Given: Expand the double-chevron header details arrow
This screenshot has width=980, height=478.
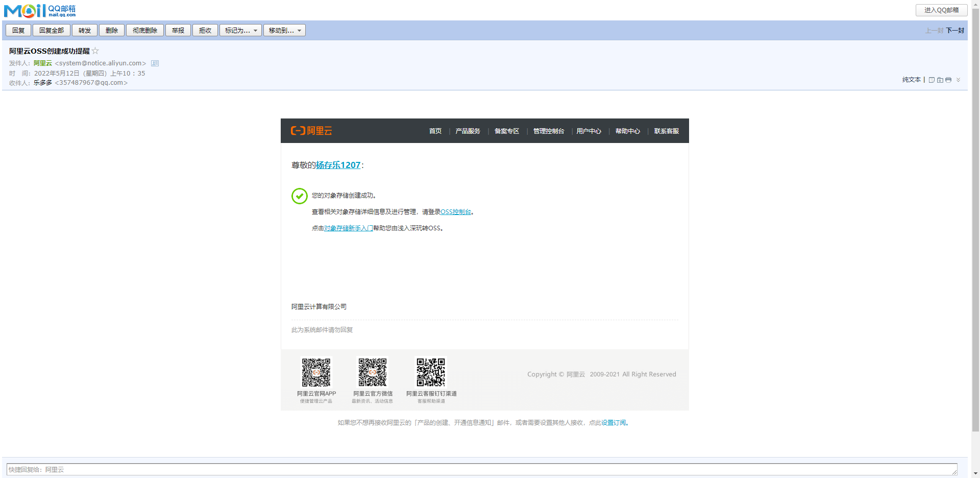Looking at the screenshot, I should coord(959,80).
